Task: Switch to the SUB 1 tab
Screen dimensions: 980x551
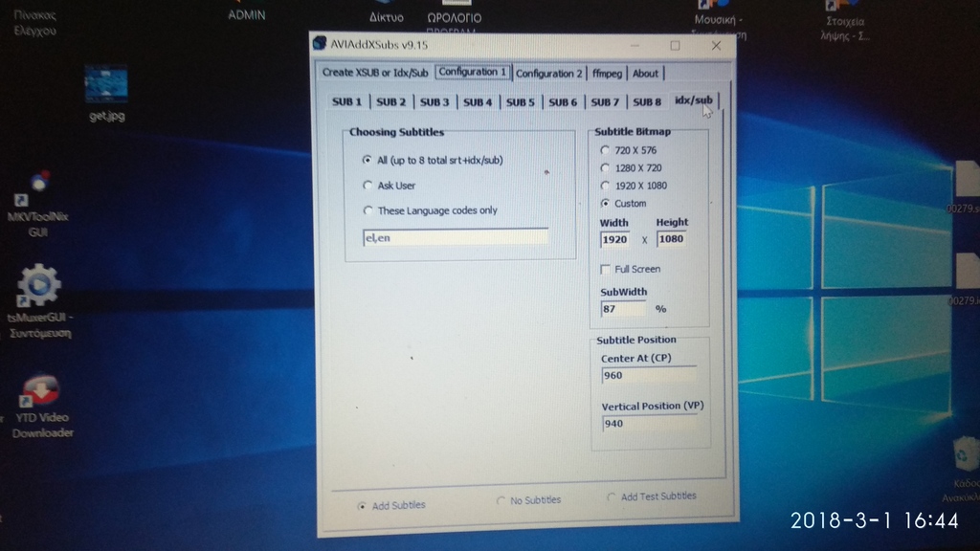Action: click(346, 101)
